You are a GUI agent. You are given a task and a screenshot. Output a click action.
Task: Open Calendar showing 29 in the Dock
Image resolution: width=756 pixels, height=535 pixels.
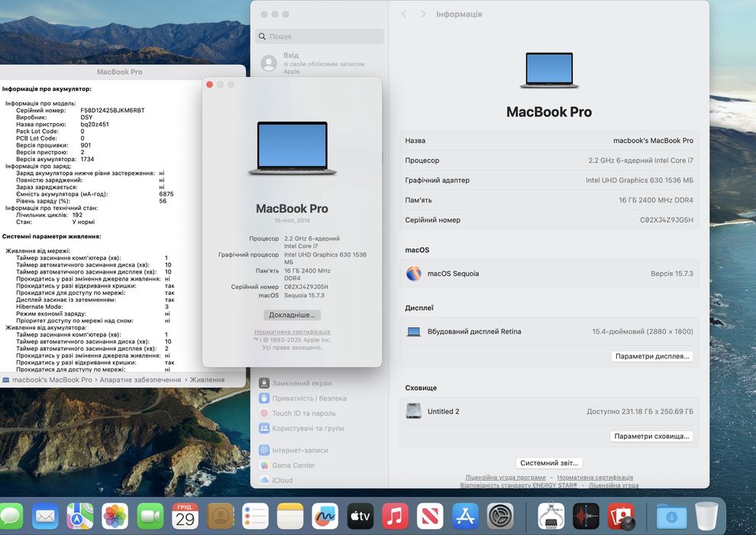coord(185,516)
